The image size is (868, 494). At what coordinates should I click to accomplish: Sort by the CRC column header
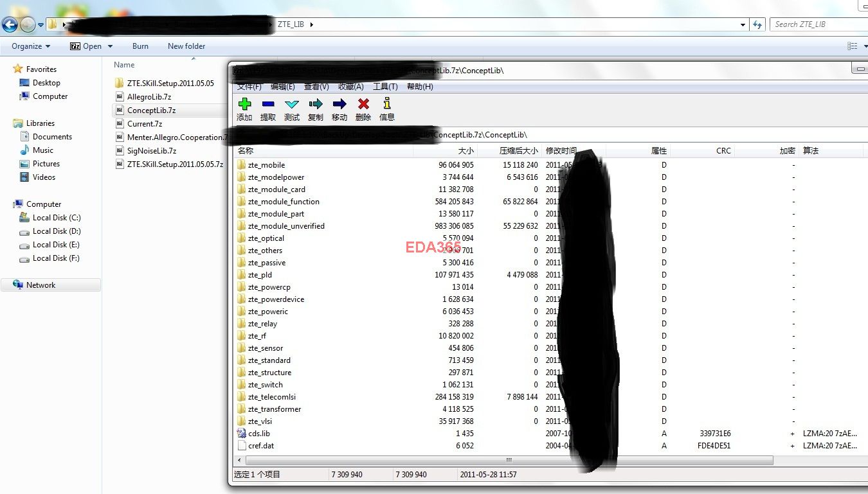(x=702, y=151)
